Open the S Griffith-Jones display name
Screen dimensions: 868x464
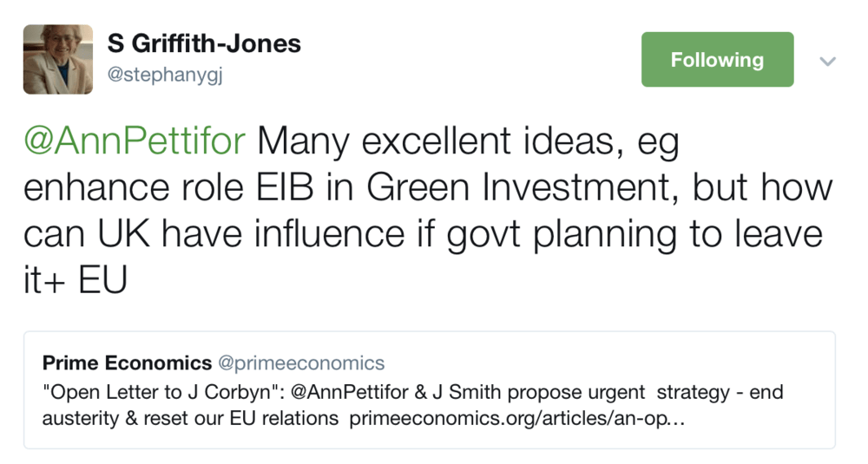coord(204,43)
